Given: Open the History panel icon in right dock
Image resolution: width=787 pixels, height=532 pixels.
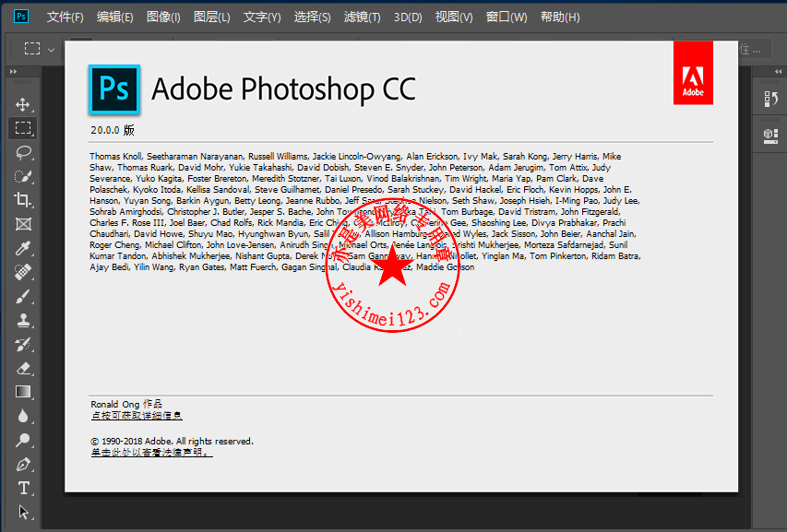Looking at the screenshot, I should 770,99.
